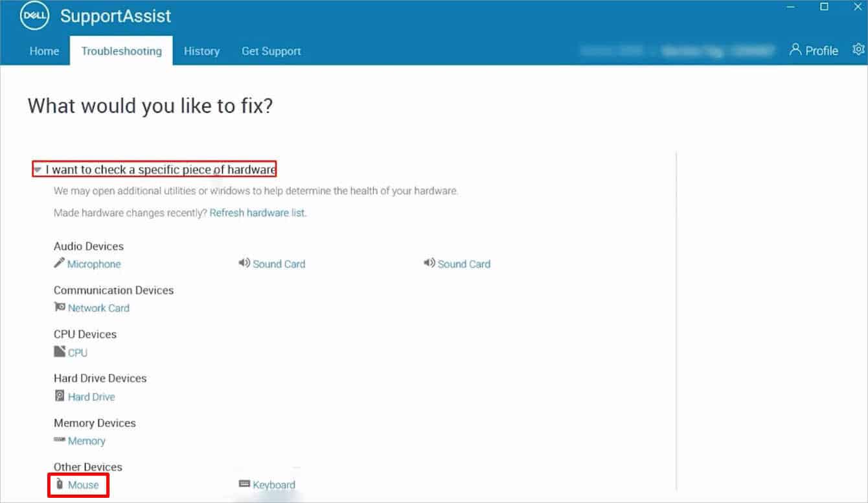Test the Microphone link
Viewport: 868px width, 503px height.
(x=94, y=264)
